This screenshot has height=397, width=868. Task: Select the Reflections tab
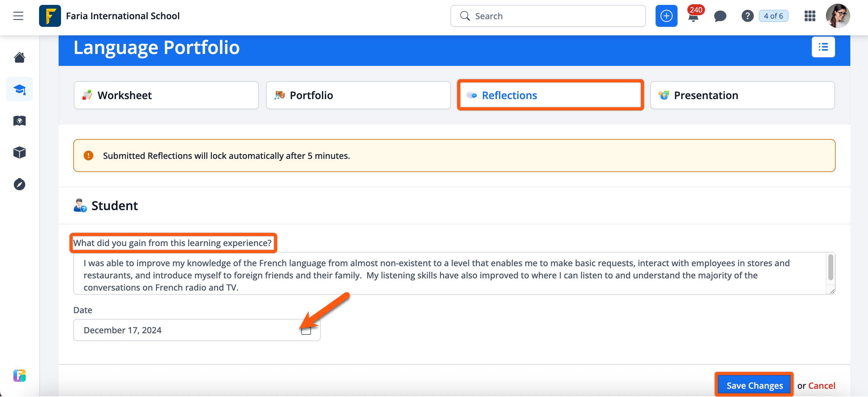[x=550, y=95]
